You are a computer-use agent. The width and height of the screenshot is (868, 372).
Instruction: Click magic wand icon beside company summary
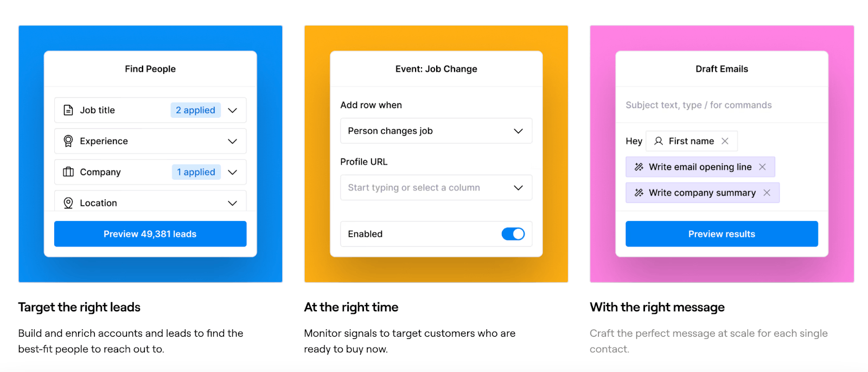pos(639,193)
